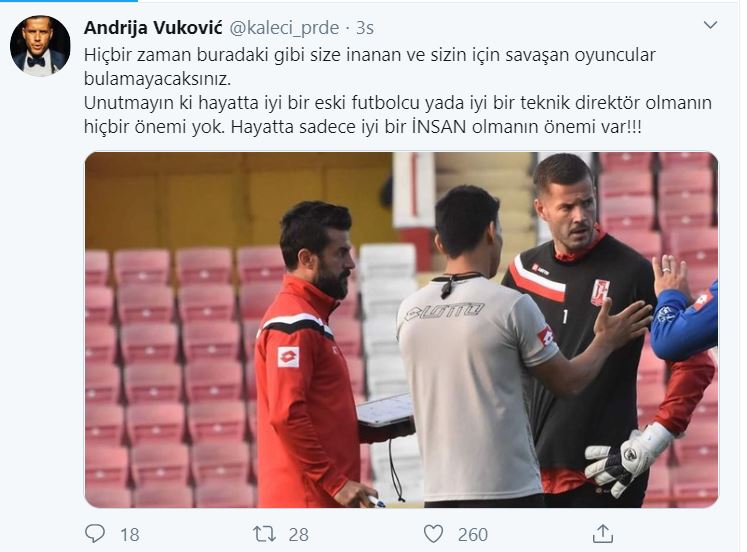Open the share tweet icon
Viewport: 747px width, 552px height.
602,533
